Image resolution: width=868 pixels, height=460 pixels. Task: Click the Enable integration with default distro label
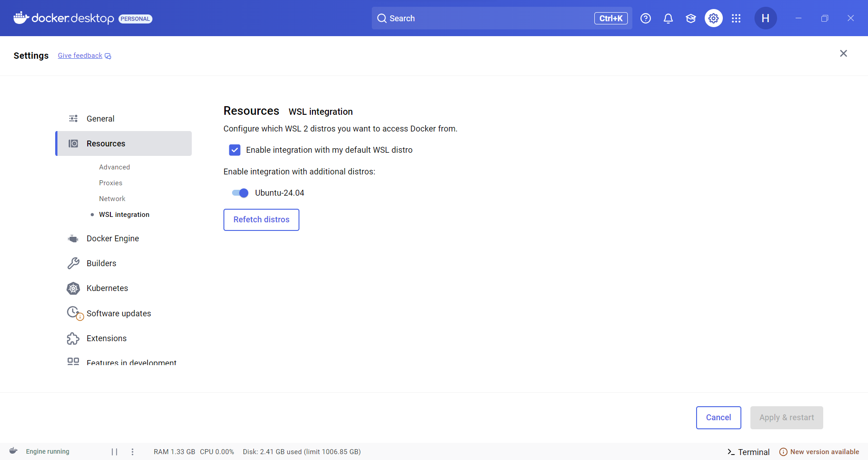pyautogui.click(x=329, y=150)
